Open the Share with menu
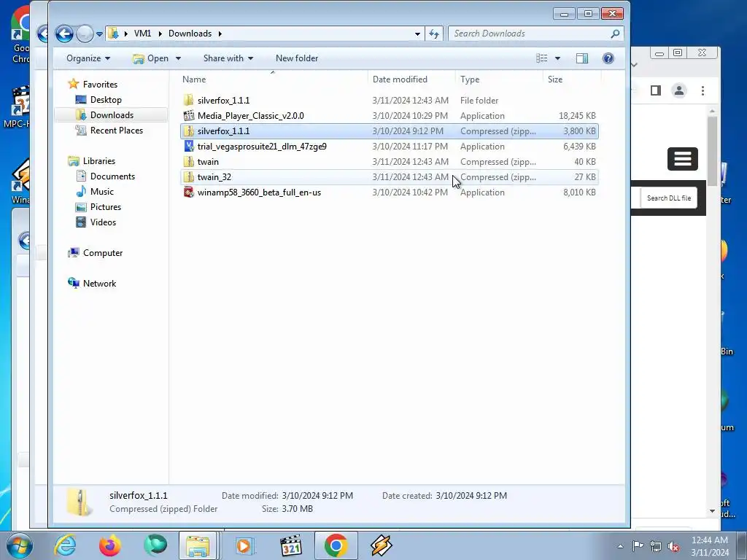This screenshot has height=560, width=747. point(228,58)
